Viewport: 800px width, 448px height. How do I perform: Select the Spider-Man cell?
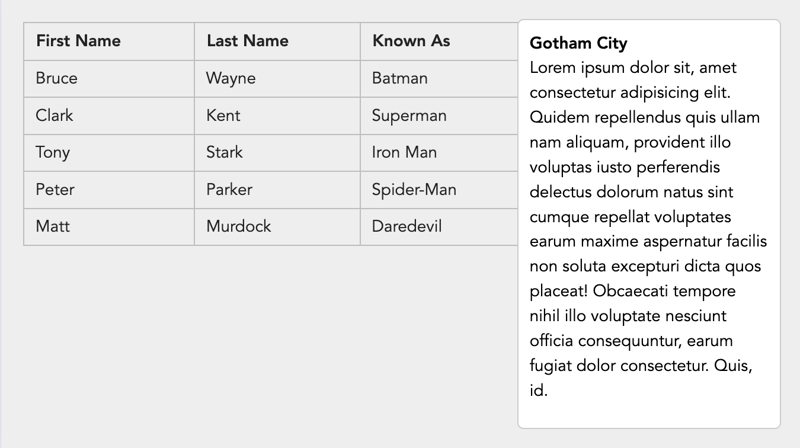tap(439, 190)
